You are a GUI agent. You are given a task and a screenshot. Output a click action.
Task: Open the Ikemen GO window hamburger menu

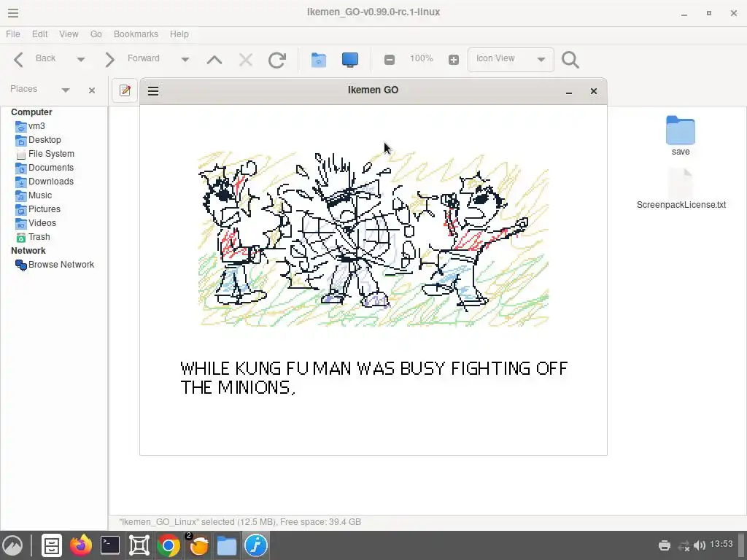153,91
